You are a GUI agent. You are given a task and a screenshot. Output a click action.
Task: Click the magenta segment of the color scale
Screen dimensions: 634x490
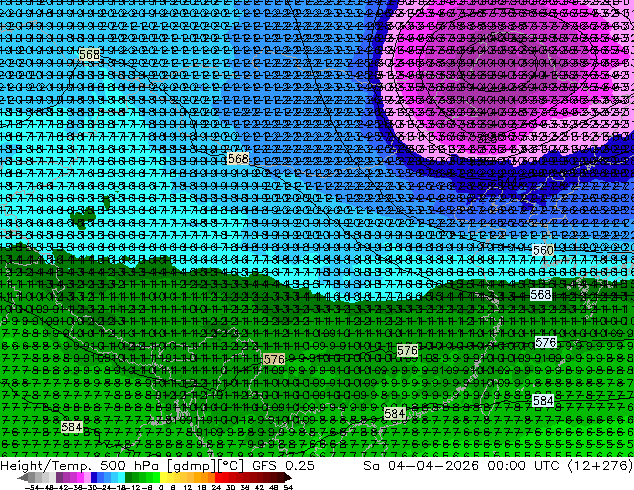(x=80, y=478)
